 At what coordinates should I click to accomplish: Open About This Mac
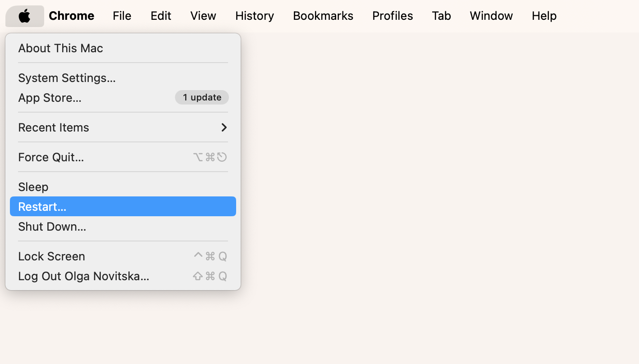[x=60, y=48]
